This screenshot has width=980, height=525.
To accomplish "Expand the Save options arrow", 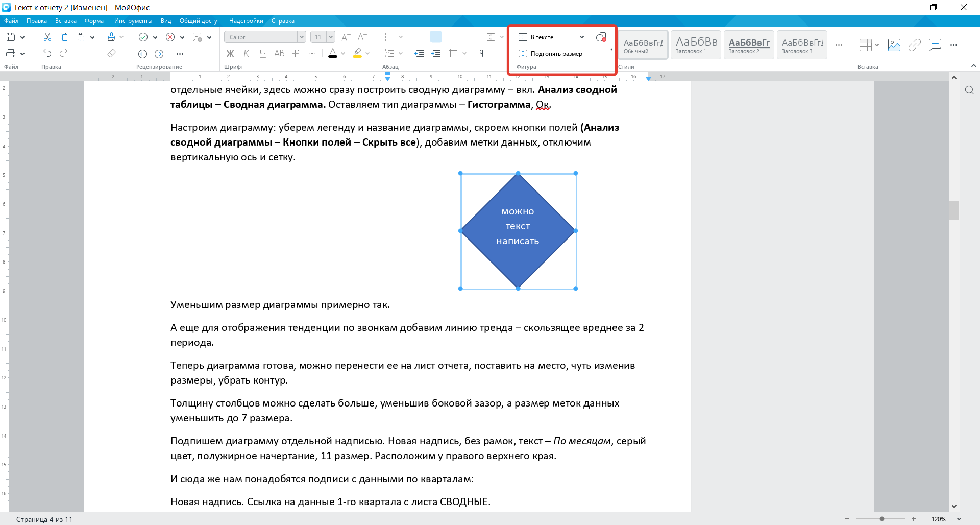I will [22, 37].
